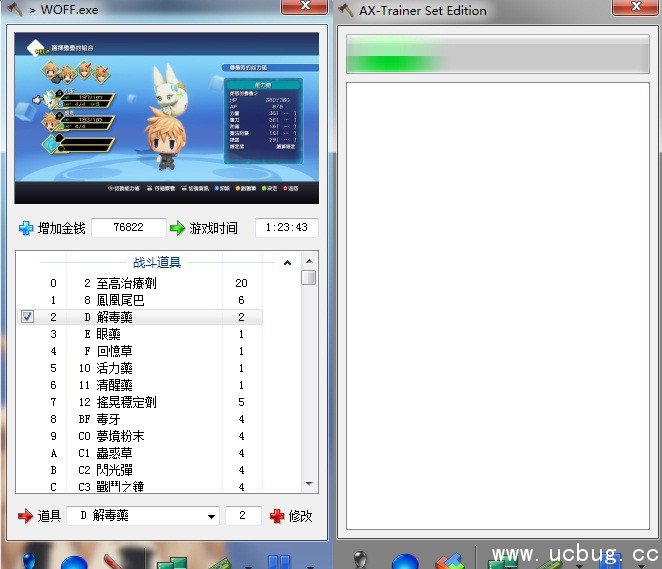Viewport: 662px width, 569px height.
Task: Click the colorful puzzle icon below AX-Trainer window
Action: (451, 560)
